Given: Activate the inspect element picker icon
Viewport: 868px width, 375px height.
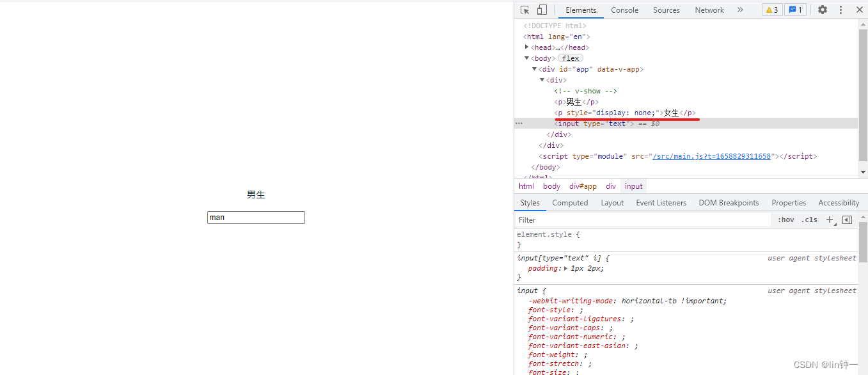Looking at the screenshot, I should 525,10.
